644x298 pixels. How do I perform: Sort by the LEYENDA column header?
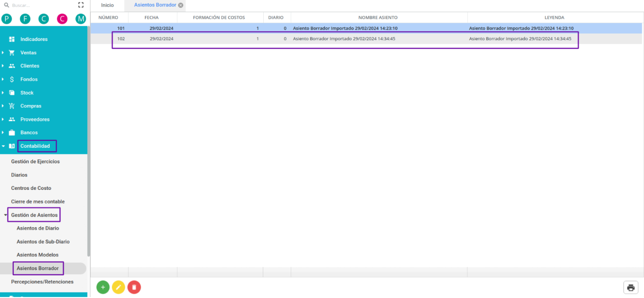(x=554, y=17)
